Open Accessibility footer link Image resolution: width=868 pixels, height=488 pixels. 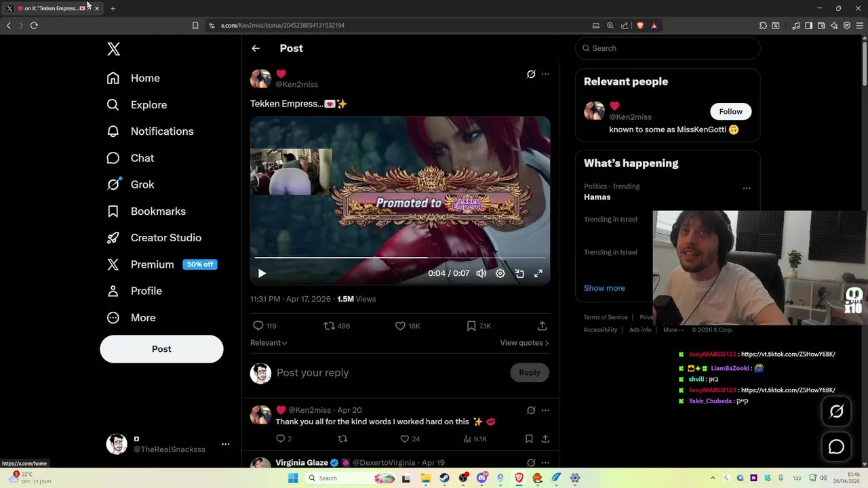click(600, 330)
